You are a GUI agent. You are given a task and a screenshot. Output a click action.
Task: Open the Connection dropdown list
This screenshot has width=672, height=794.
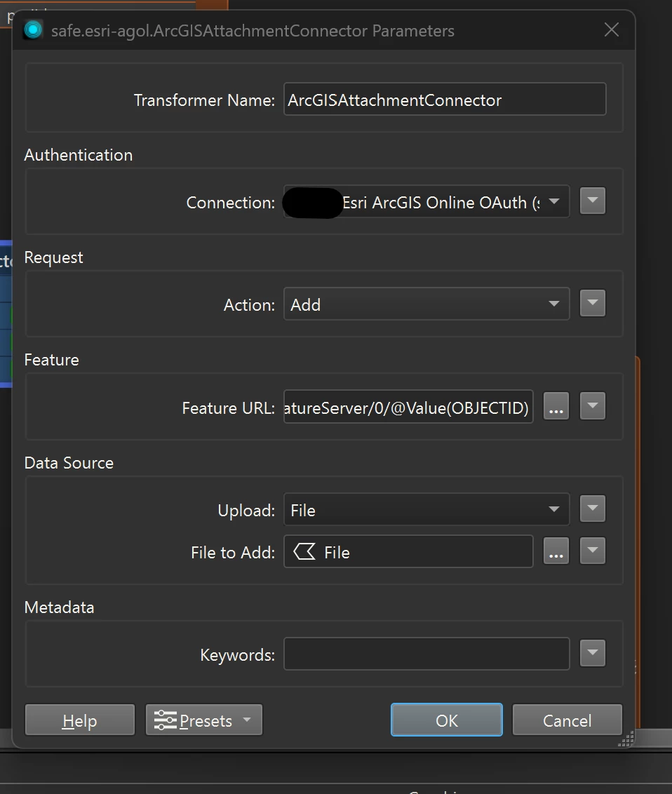[426, 202]
